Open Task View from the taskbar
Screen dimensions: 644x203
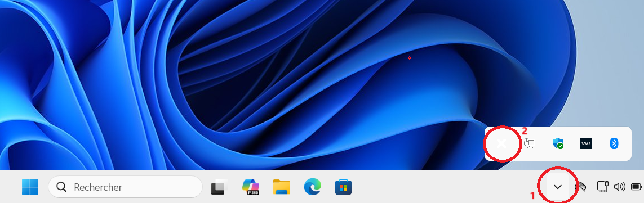pos(220,187)
